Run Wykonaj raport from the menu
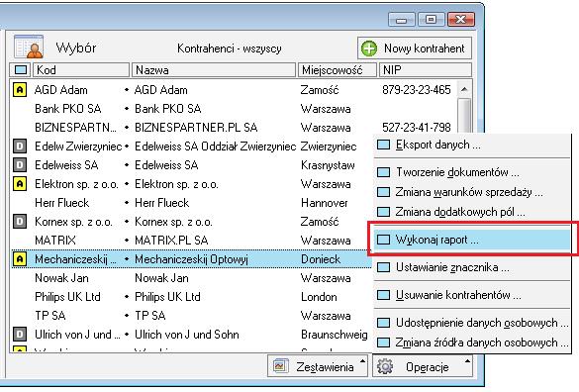Image resolution: width=579 pixels, height=392 pixels. tap(472, 240)
